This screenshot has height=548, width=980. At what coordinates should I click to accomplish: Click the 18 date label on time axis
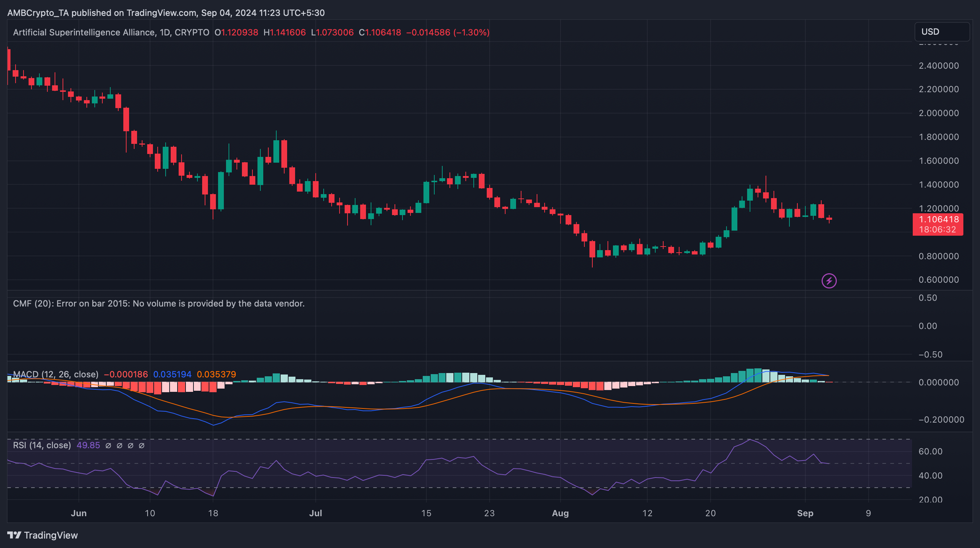213,513
